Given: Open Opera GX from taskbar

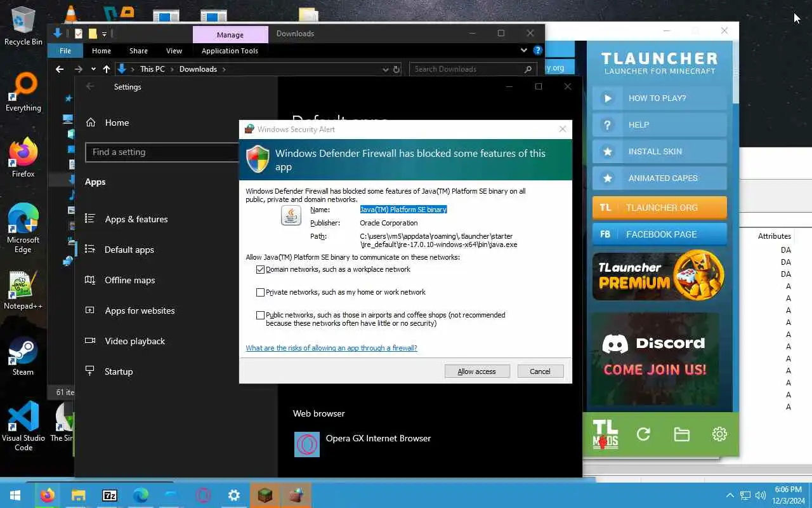Looking at the screenshot, I should point(203,495).
